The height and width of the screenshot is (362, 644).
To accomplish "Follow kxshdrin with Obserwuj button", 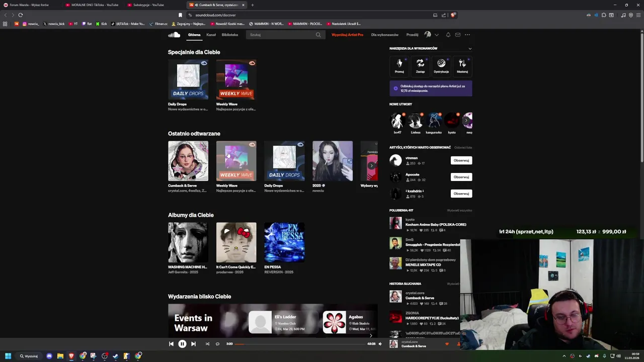I will point(461,194).
